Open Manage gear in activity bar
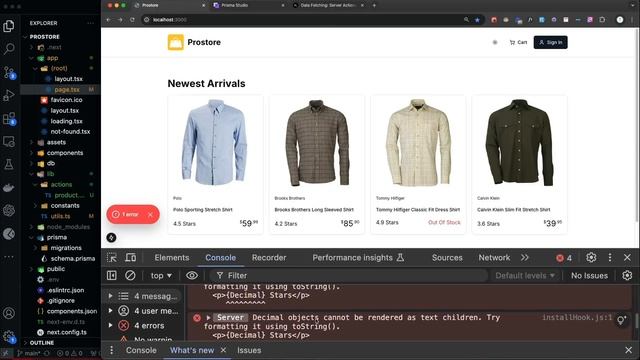Image resolution: width=640 pixels, height=360 pixels. 9,336
